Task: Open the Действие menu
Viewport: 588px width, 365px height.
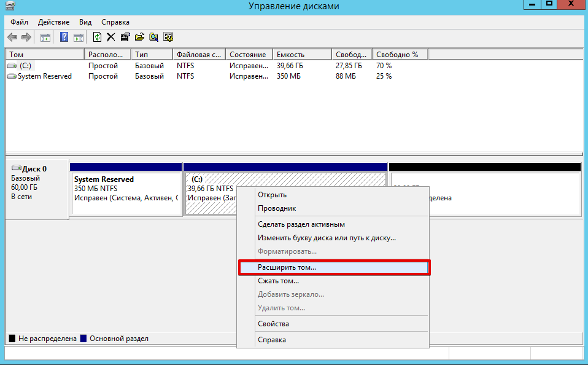Action: 53,22
